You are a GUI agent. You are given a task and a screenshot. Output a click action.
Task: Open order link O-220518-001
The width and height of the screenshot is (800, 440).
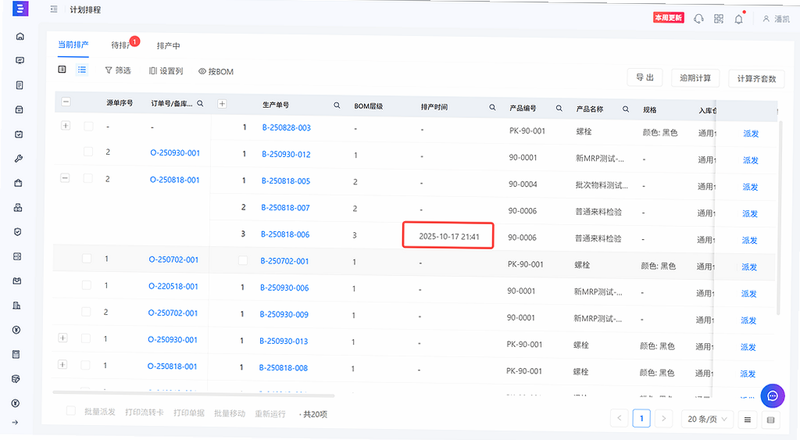[x=173, y=286]
